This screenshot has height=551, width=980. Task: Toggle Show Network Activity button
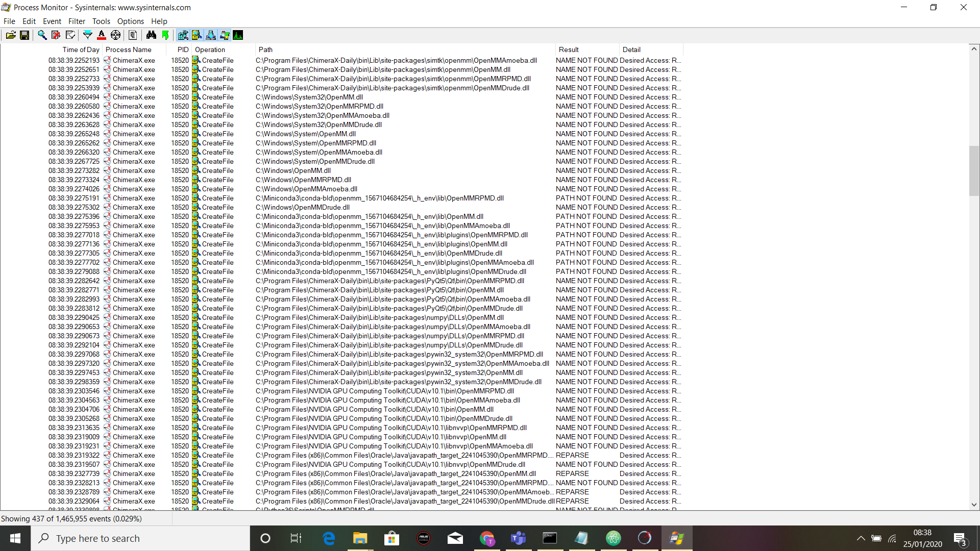210,35
